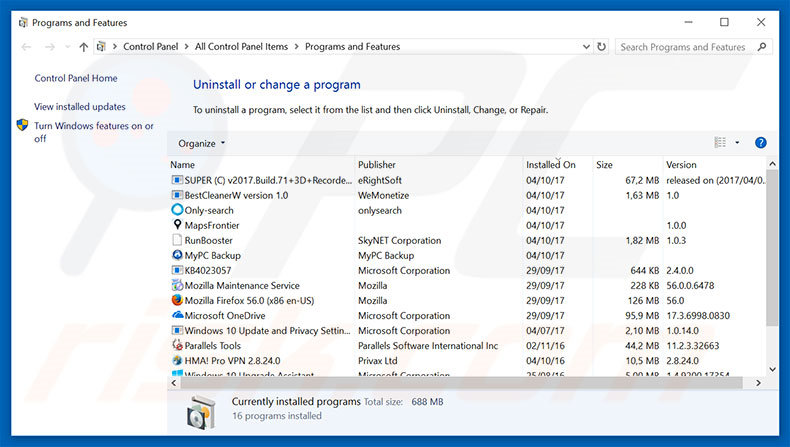
Task: Open View installed updates link
Action: click(x=80, y=106)
